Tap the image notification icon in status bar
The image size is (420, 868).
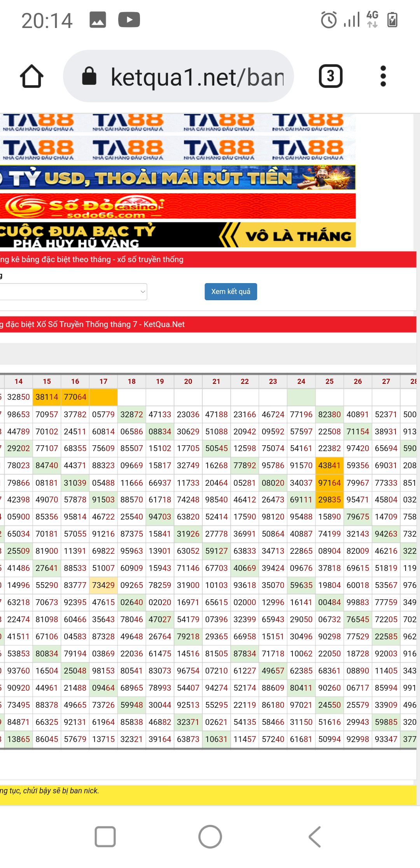click(98, 20)
